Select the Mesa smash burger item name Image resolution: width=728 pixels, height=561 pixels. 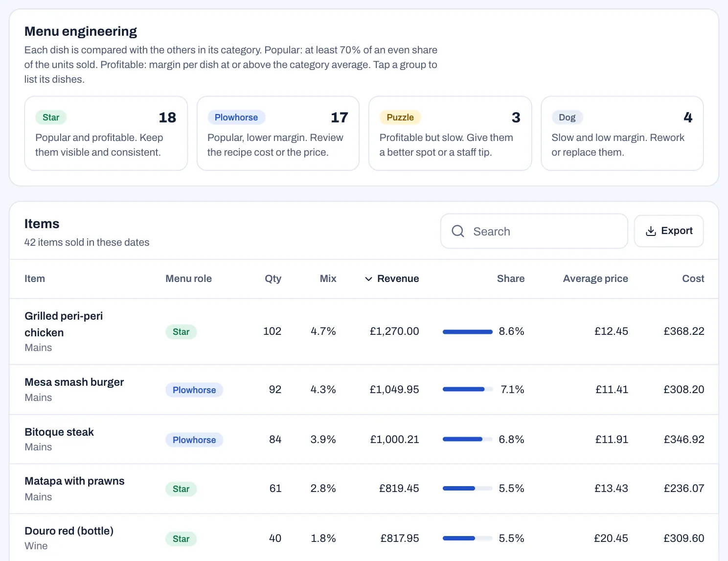(x=74, y=382)
